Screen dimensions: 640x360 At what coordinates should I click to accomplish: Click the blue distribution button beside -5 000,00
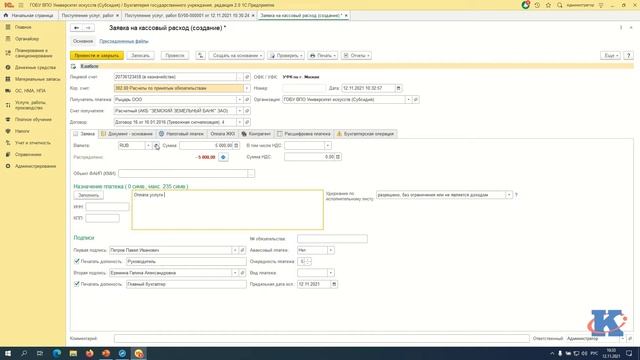tap(223, 157)
